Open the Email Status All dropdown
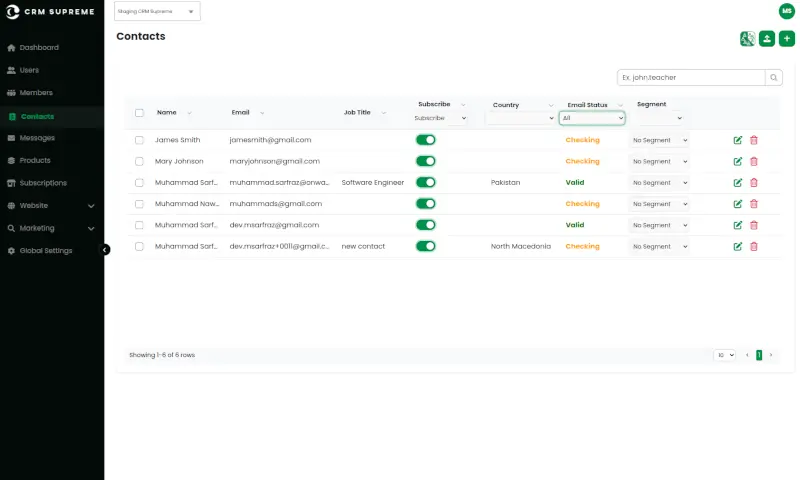800x480 pixels. tap(592, 118)
